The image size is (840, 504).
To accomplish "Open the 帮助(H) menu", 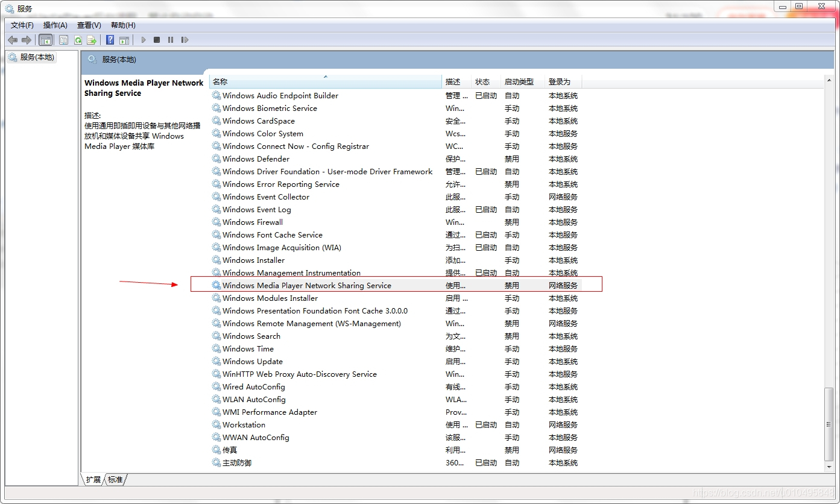I will (123, 25).
